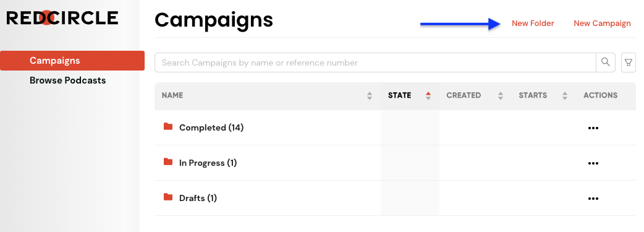Screen dimensions: 644x232
Task: Open the Drafts (1) folder
Action: pos(198,198)
